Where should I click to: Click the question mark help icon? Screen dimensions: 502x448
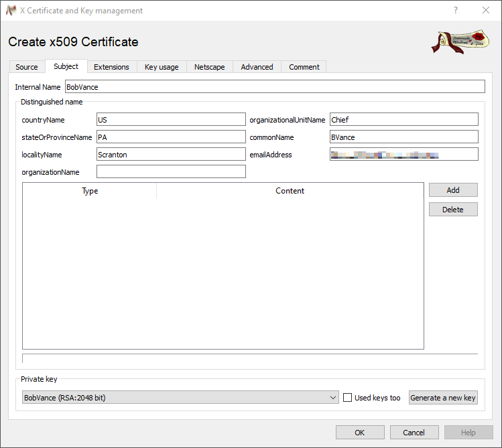[x=456, y=11]
